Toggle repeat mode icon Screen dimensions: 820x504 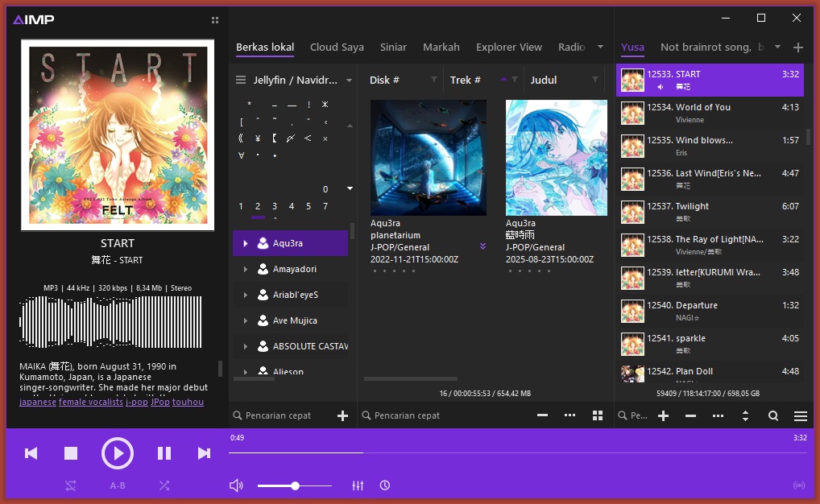(x=71, y=485)
